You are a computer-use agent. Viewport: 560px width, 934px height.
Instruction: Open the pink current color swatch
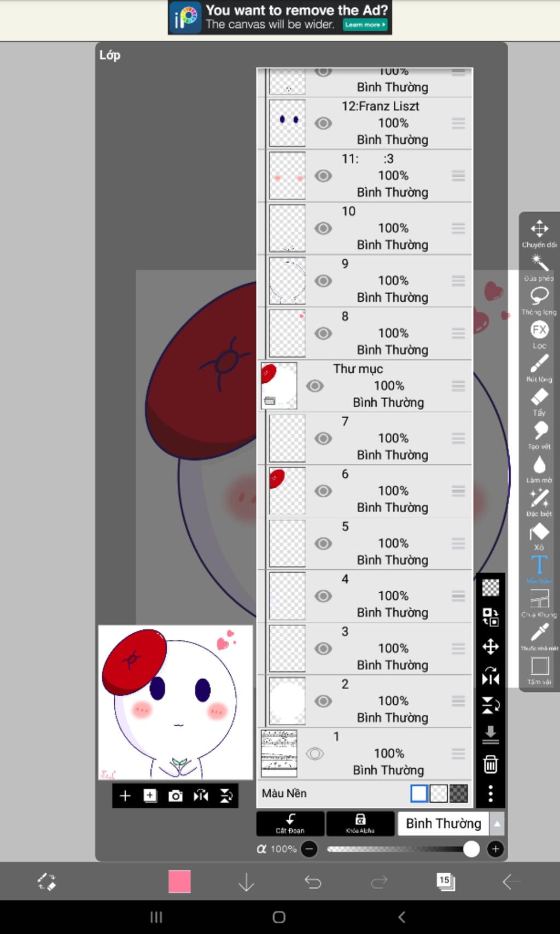(179, 882)
